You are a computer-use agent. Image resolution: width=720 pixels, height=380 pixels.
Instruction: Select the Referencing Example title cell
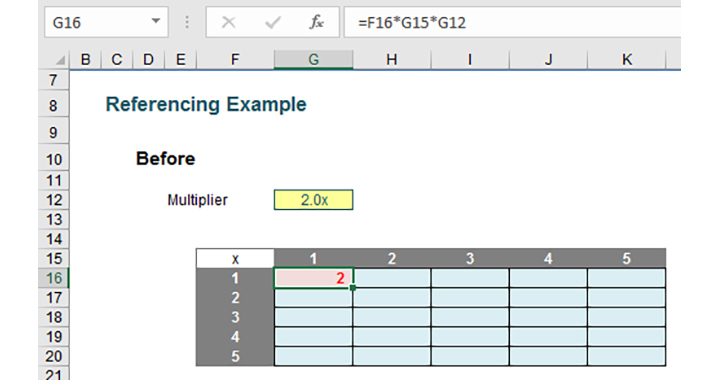pos(206,104)
